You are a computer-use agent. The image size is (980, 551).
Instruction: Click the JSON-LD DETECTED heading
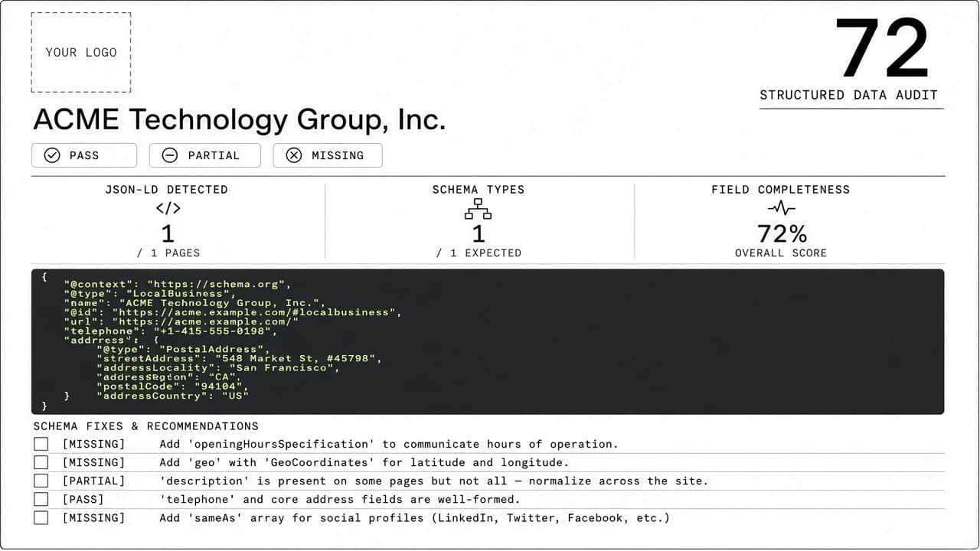167,190
